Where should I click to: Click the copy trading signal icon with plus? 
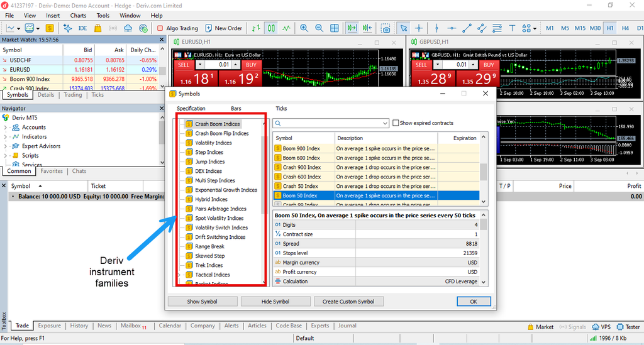(143, 28)
